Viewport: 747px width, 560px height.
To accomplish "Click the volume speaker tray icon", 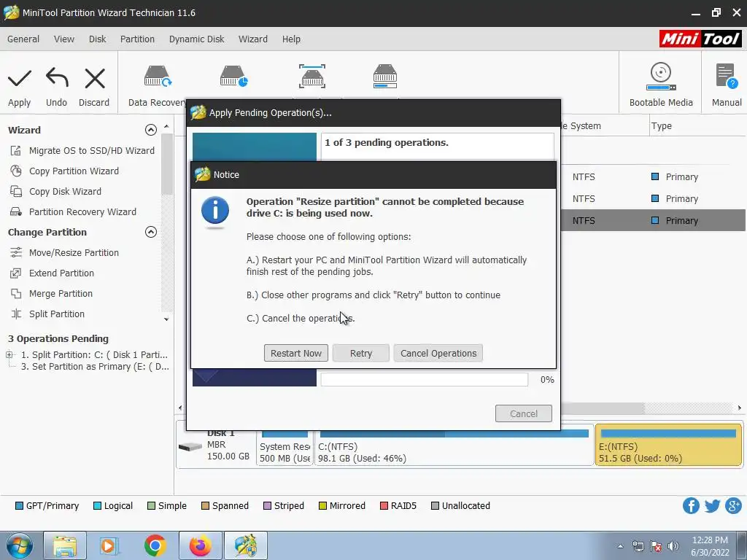I will pyautogui.click(x=673, y=546).
